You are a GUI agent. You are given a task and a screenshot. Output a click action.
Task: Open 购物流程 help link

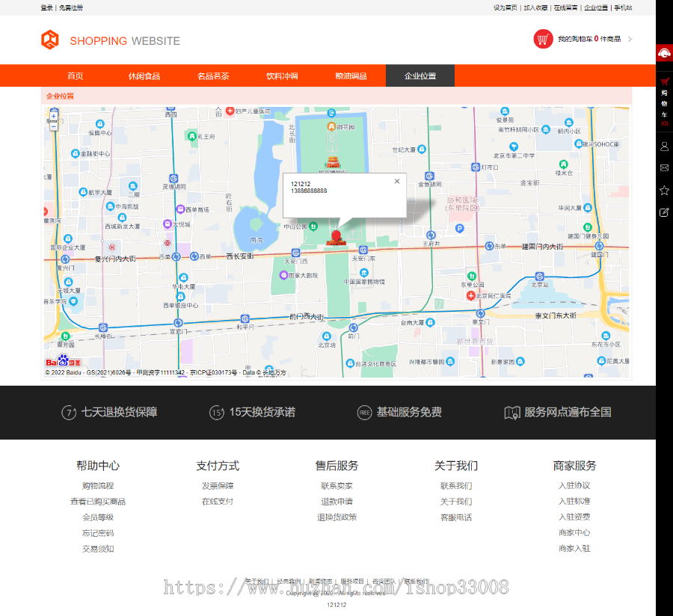[98, 486]
